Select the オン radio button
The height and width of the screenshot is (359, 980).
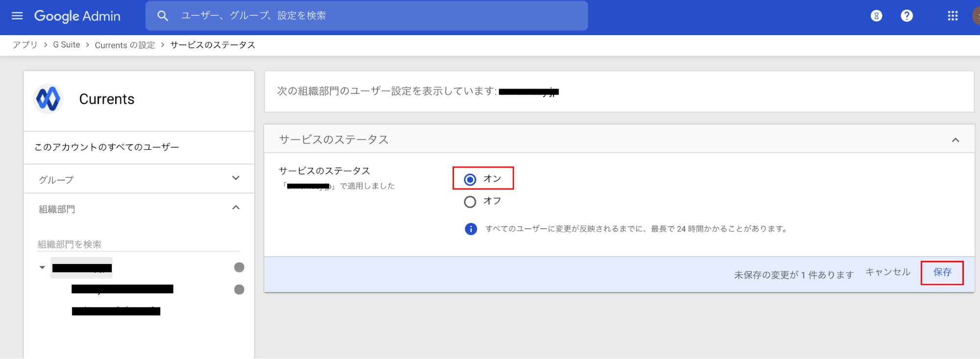click(x=470, y=180)
